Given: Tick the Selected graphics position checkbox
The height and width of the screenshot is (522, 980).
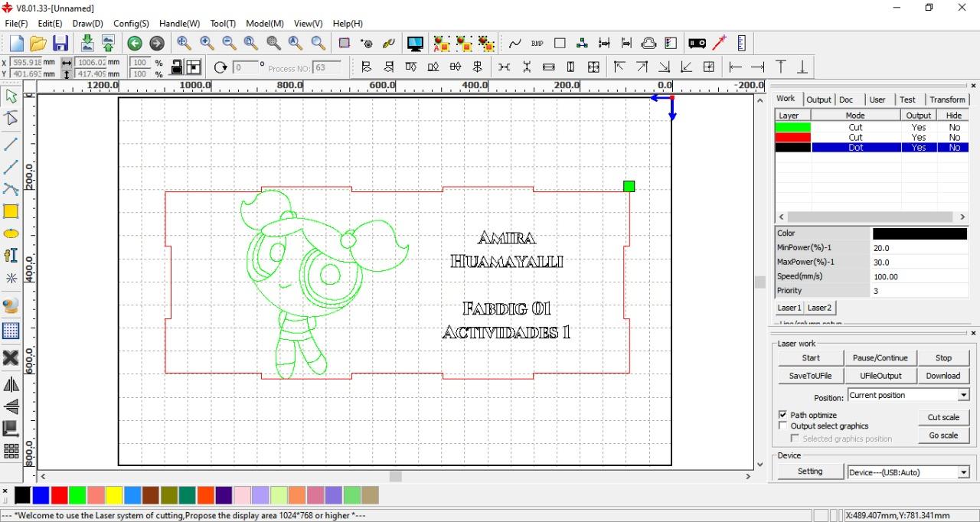Looking at the screenshot, I should (795, 439).
